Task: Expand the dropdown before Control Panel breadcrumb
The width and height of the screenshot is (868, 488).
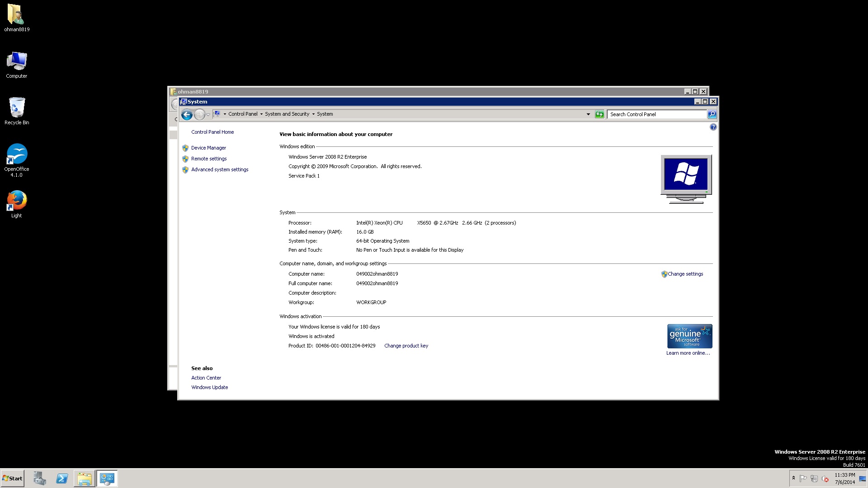Action: (225, 114)
